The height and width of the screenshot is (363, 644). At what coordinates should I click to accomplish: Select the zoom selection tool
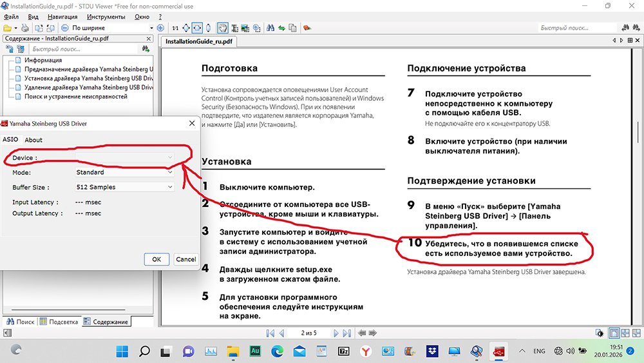pos(257,28)
